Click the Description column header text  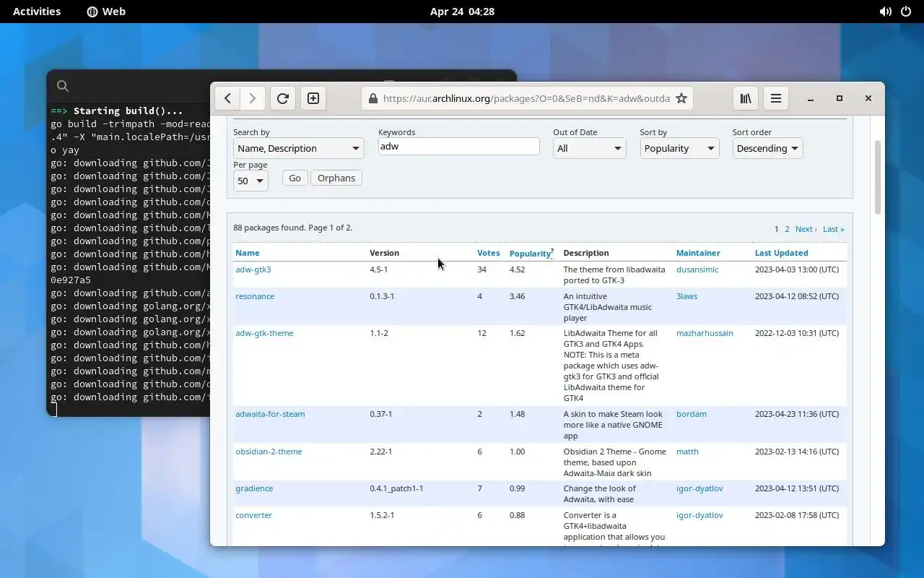pos(586,253)
